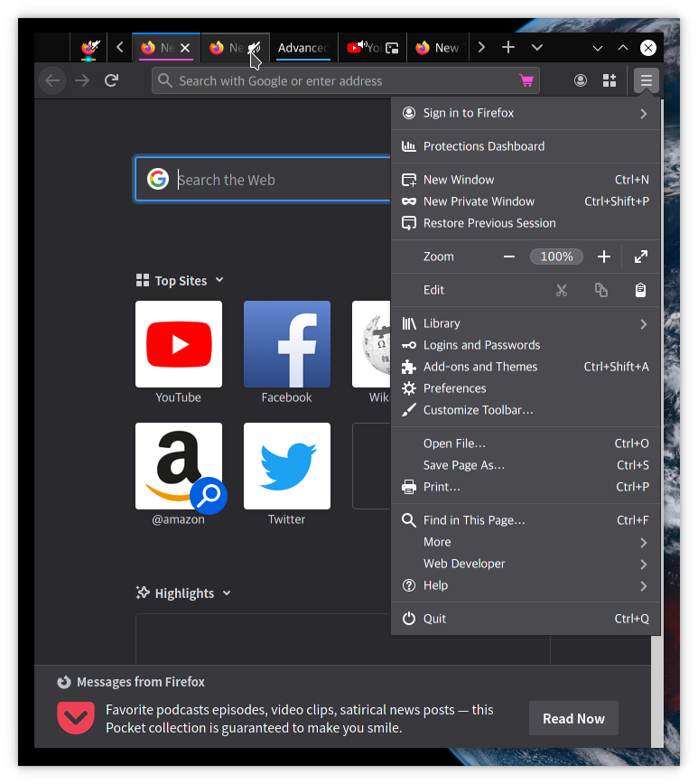The image size is (698, 784).
Task: Choose Open File… from the menu
Action: pos(526,443)
